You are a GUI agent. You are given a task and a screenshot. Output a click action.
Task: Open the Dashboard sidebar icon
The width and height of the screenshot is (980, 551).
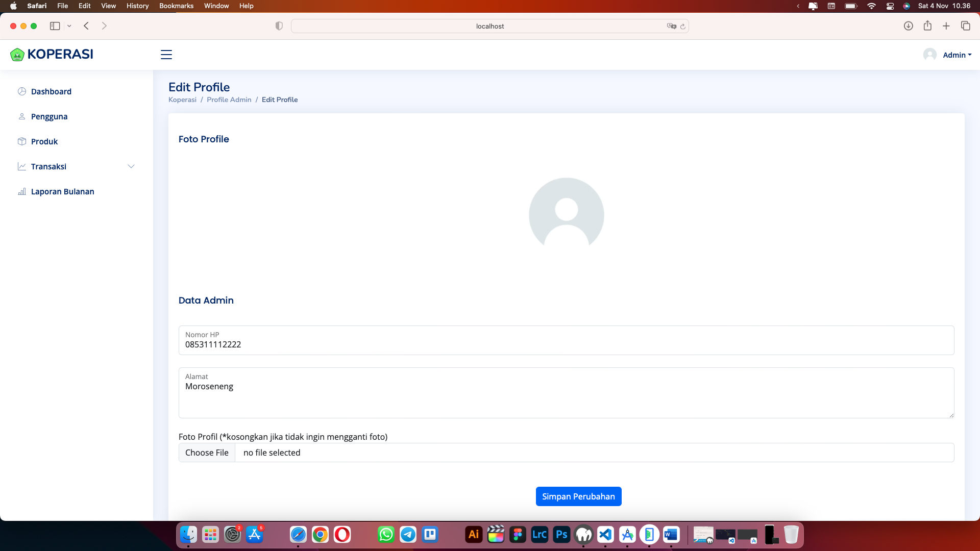22,91
